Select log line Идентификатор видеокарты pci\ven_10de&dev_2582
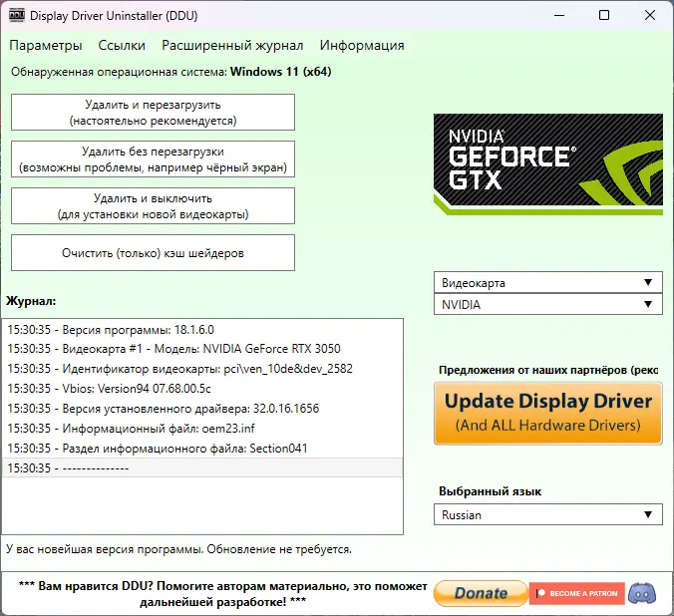 202,369
